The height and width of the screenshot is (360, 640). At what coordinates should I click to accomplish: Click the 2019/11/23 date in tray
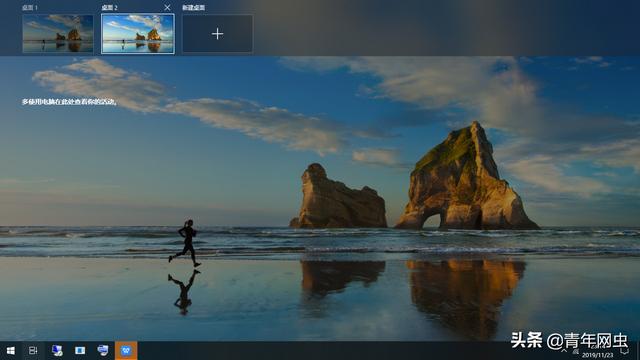(x=597, y=355)
